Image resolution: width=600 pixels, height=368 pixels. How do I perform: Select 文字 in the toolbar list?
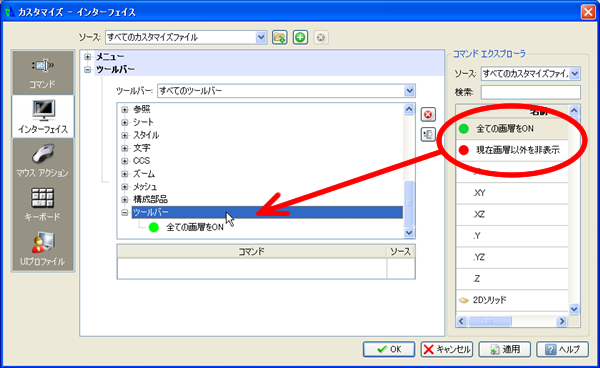pyautogui.click(x=142, y=148)
